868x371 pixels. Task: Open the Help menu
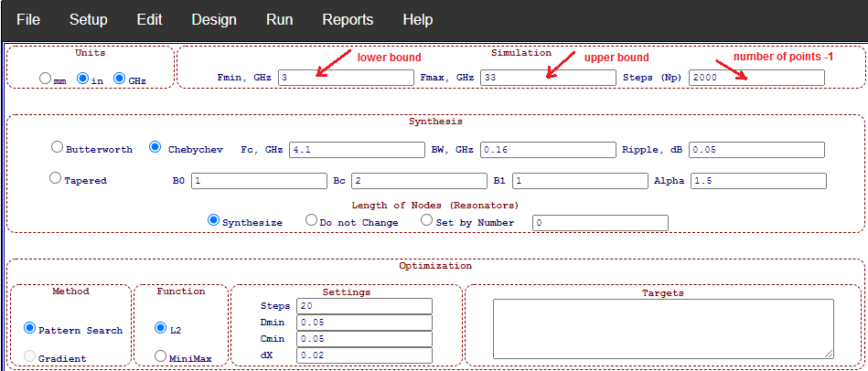417,19
